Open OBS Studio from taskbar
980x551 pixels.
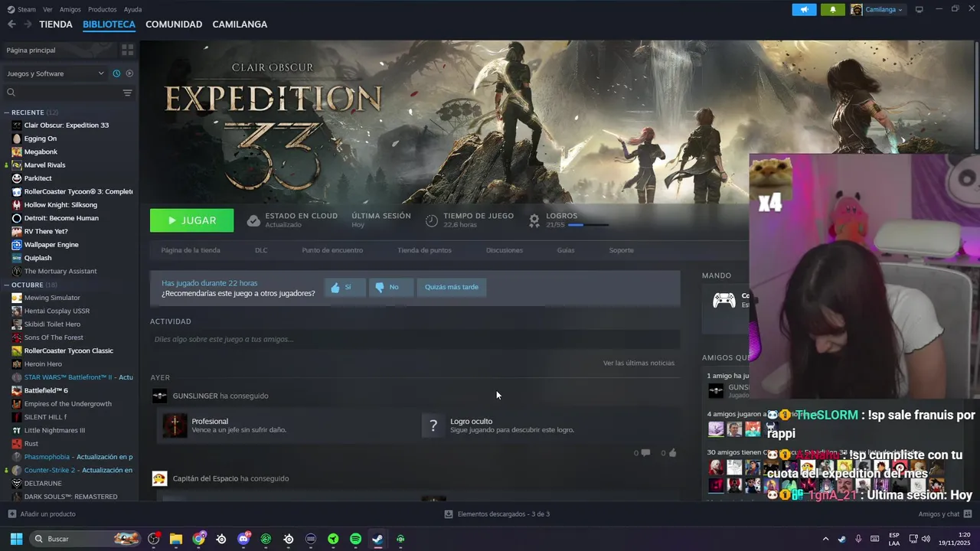tap(154, 539)
